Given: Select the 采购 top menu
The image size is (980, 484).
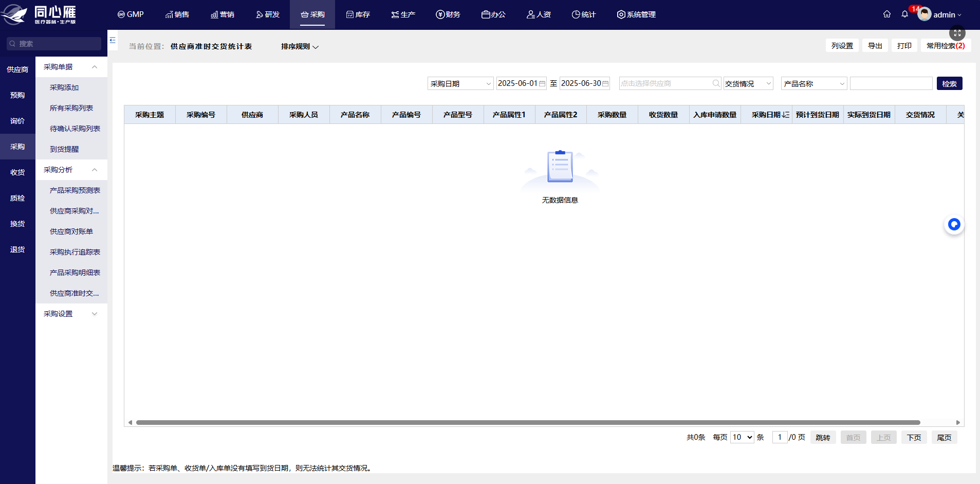Looking at the screenshot, I should point(312,14).
